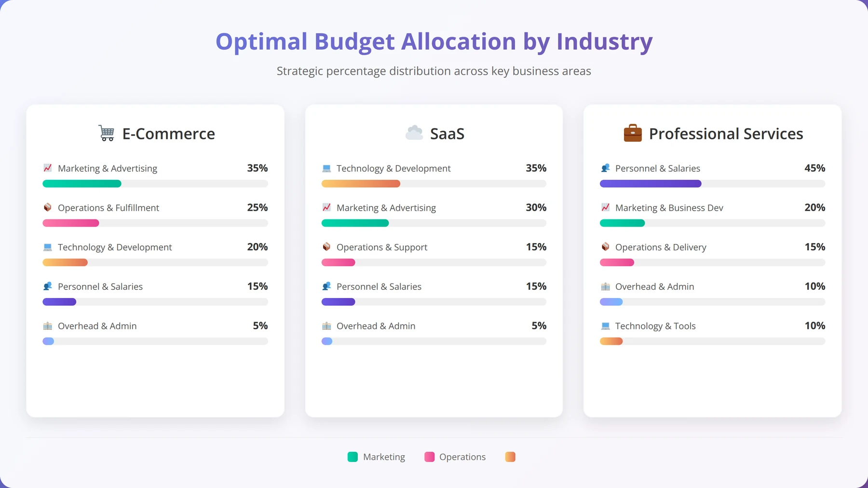The image size is (868, 488).
Task: Click the laptop icon beside Technology & Tools
Action: coord(605,325)
